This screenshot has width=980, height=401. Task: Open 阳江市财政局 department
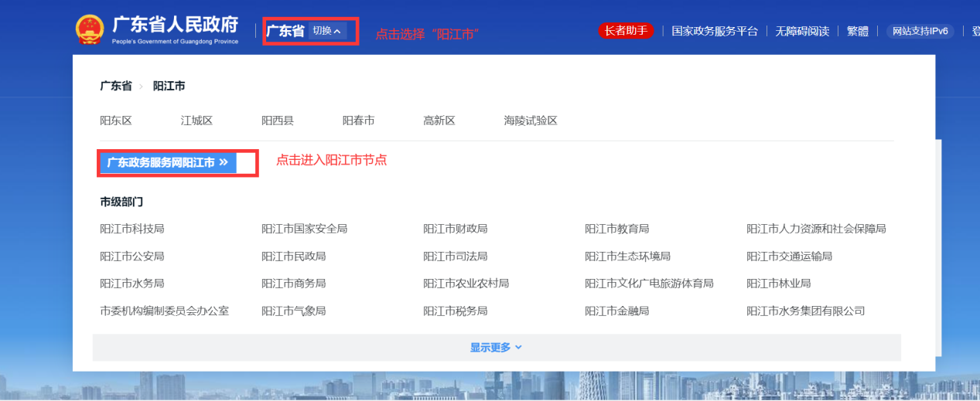coord(456,229)
